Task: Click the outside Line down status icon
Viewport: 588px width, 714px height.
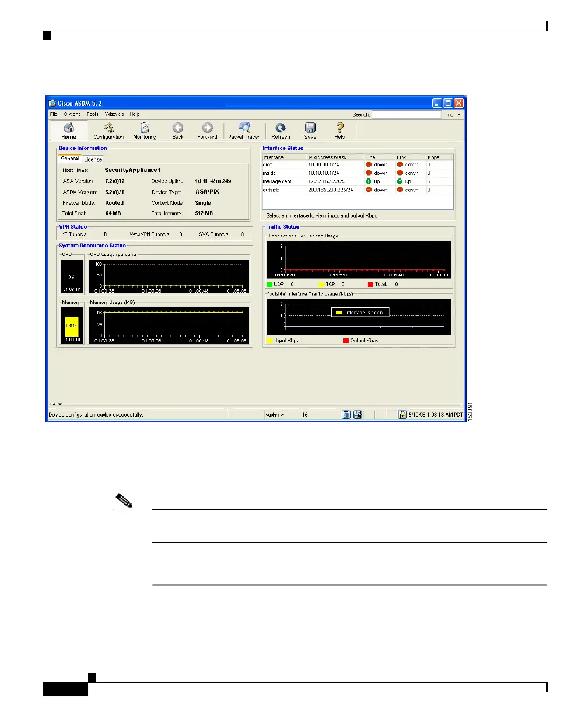Action: 369,190
